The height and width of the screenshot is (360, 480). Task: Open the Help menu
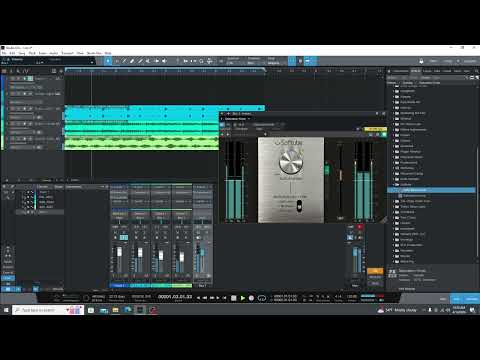[108, 53]
